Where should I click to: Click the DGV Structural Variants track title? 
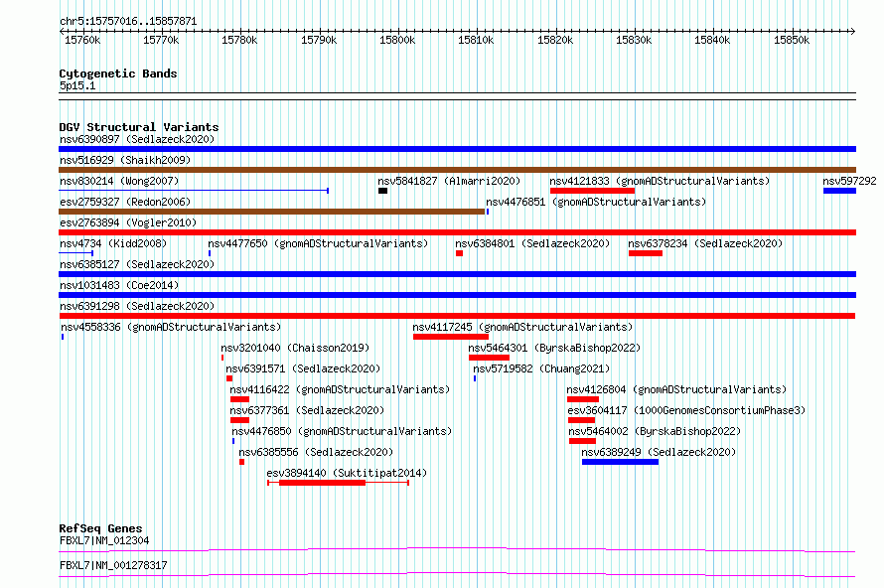pyautogui.click(x=139, y=127)
